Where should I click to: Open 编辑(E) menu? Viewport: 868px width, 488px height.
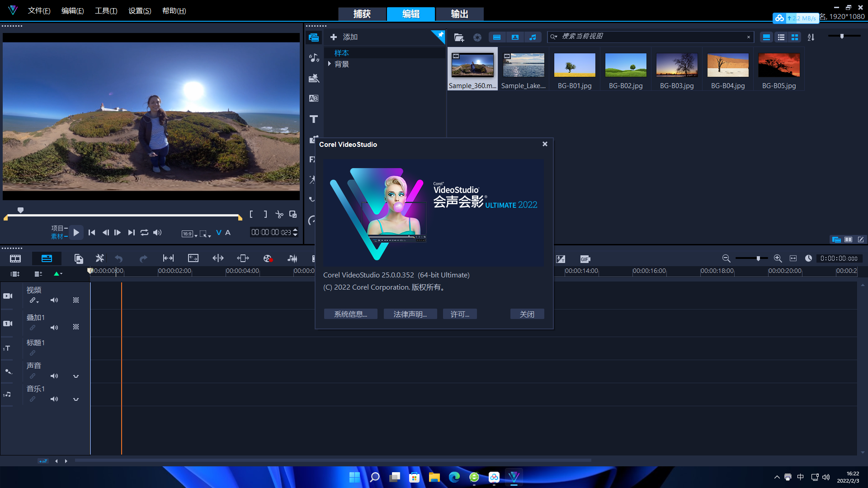pyautogui.click(x=72, y=10)
